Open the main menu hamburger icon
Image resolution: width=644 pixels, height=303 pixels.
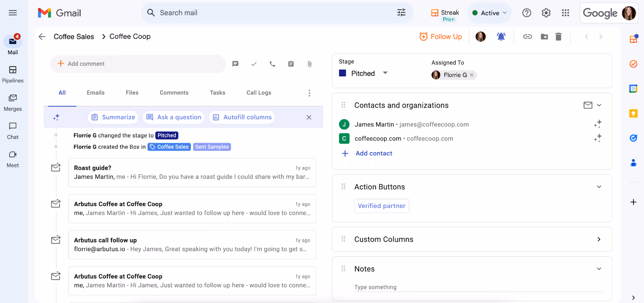pyautogui.click(x=12, y=13)
